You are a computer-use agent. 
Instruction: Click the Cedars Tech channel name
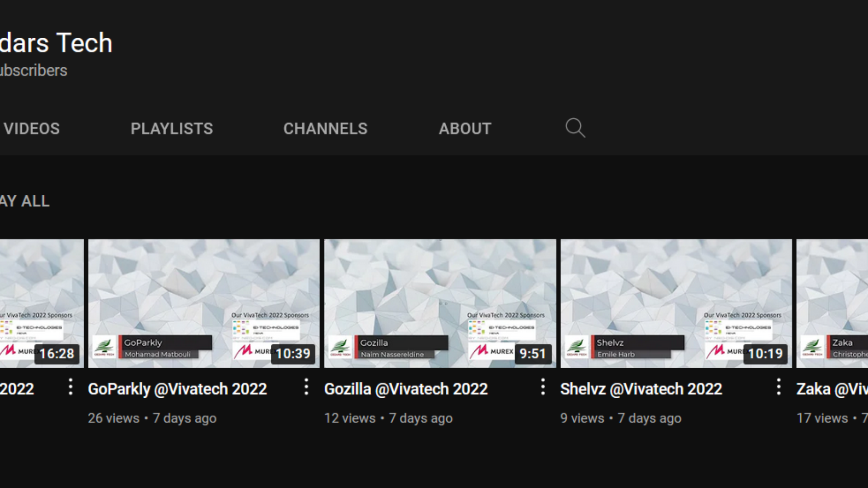[56, 43]
